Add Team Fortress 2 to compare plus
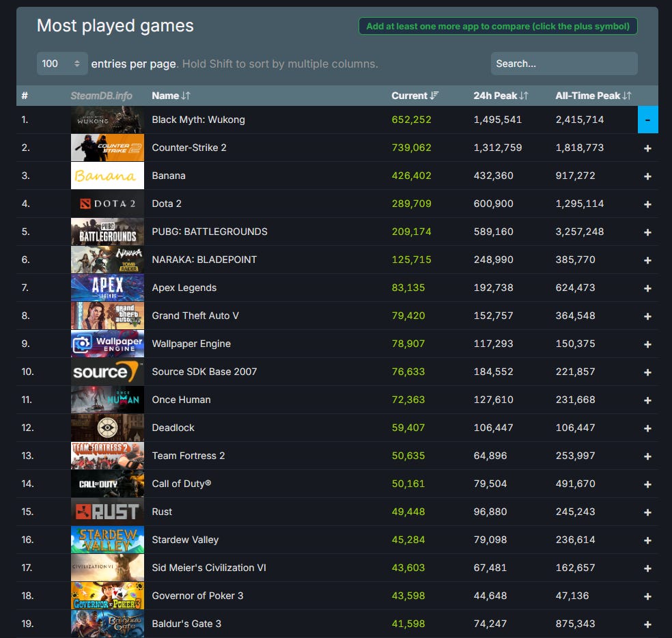The height and width of the screenshot is (638, 672). [x=647, y=456]
